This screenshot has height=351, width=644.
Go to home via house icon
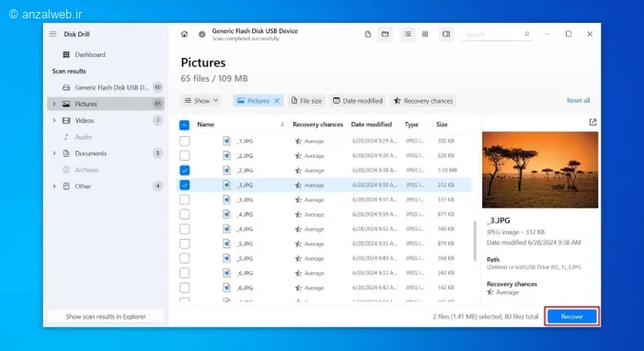coord(184,34)
